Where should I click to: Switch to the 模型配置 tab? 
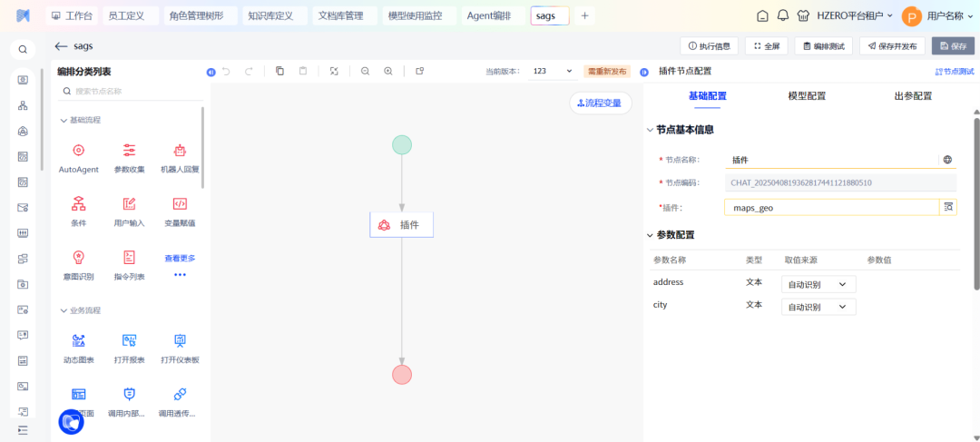tap(807, 96)
